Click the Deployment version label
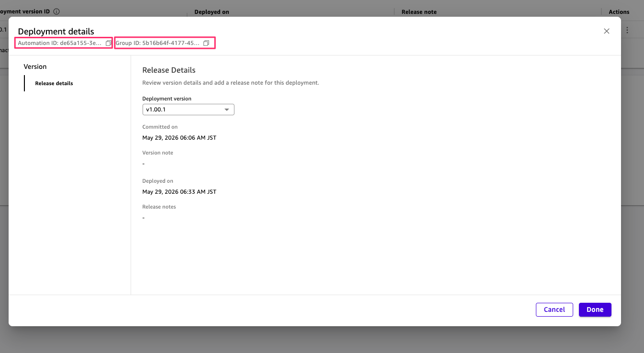The image size is (644, 353). 167,99
